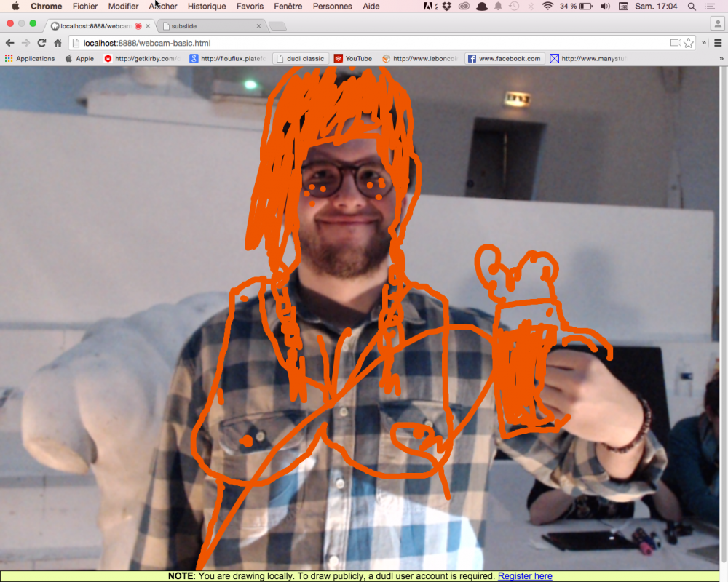Show hidden extensions chevron

pyautogui.click(x=704, y=43)
